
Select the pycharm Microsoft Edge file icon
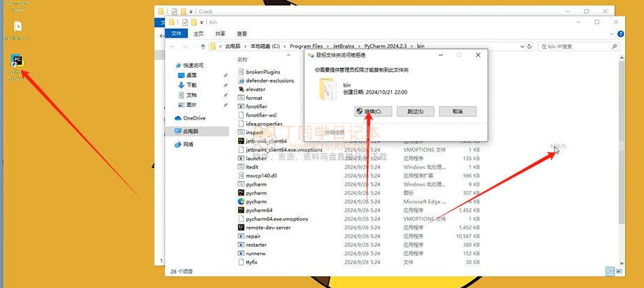click(242, 201)
